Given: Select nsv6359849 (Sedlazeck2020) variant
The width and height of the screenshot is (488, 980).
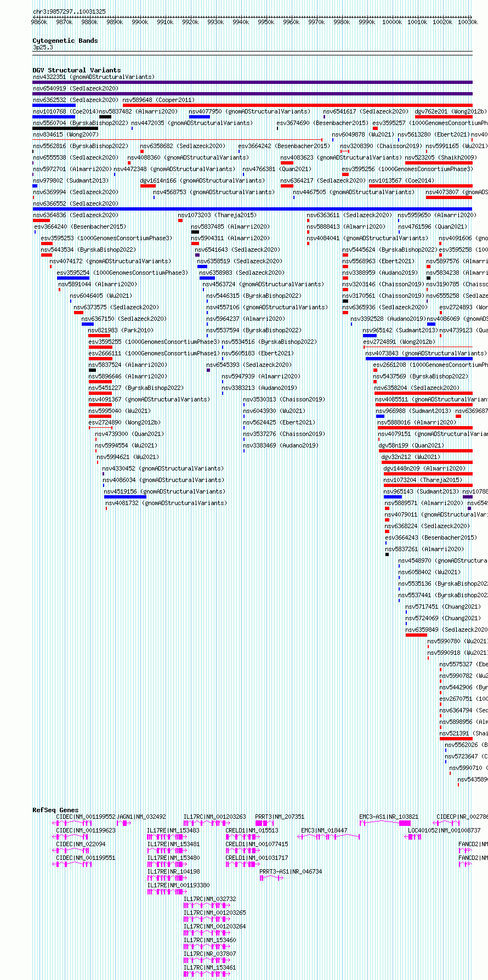Looking at the screenshot, I should tap(446, 630).
